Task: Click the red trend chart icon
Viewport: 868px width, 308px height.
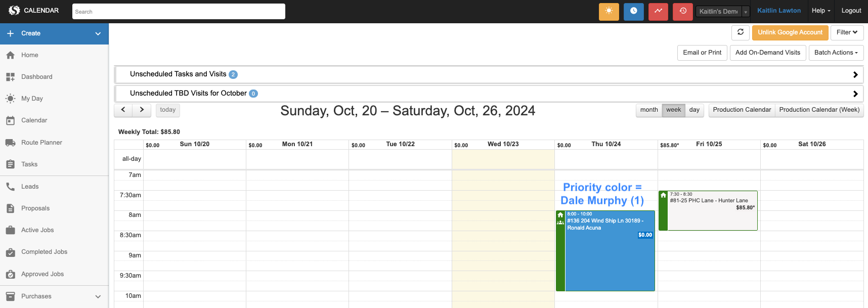Action: 658,11
